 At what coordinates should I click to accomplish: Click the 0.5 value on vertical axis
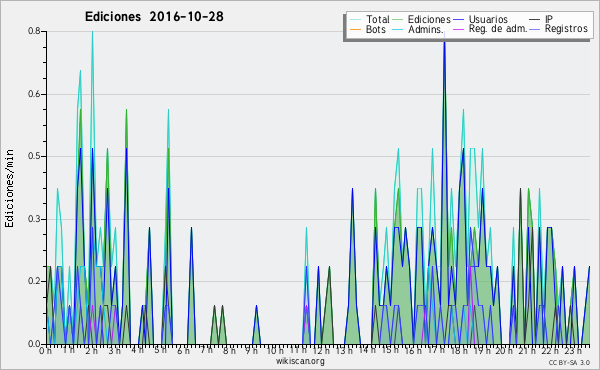[34, 156]
